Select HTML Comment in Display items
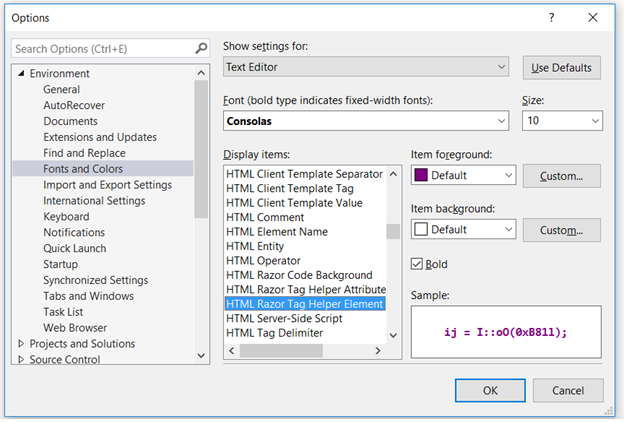This screenshot has width=624, height=422. click(x=265, y=217)
